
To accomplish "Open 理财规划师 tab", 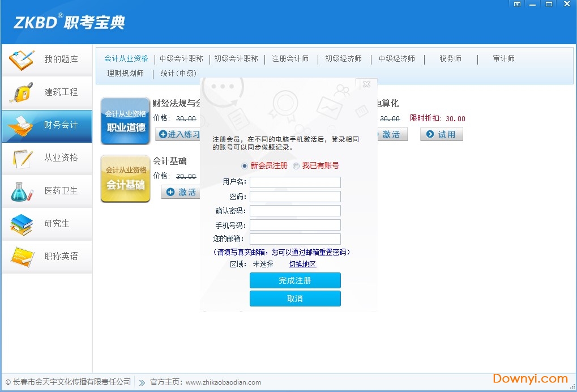I will pos(126,73).
